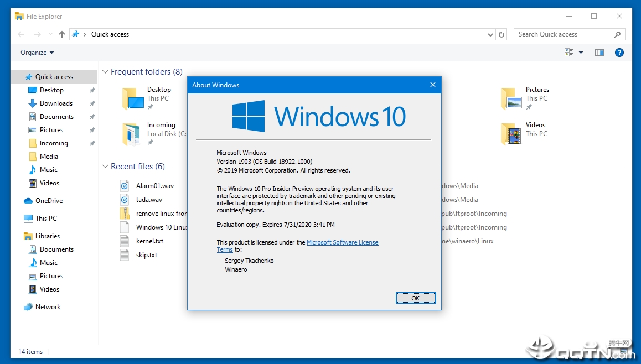
Task: Click the Up arrow navigation icon
Action: (x=62, y=34)
